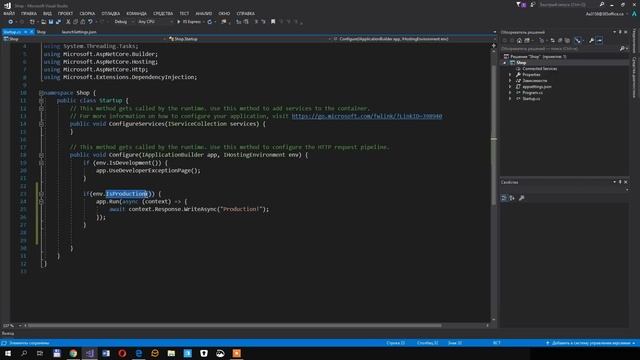Click the Solution Explorer properties wrench icon
Screen dimensions: 640x360
point(591,40)
